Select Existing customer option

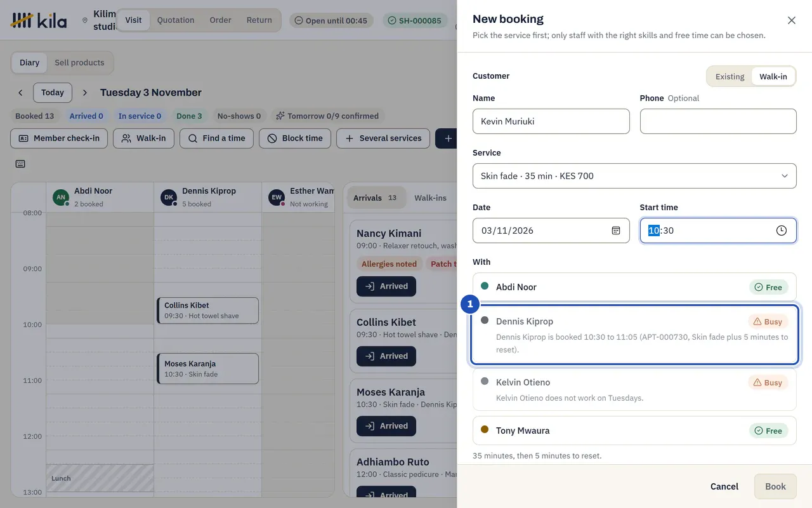[730, 76]
